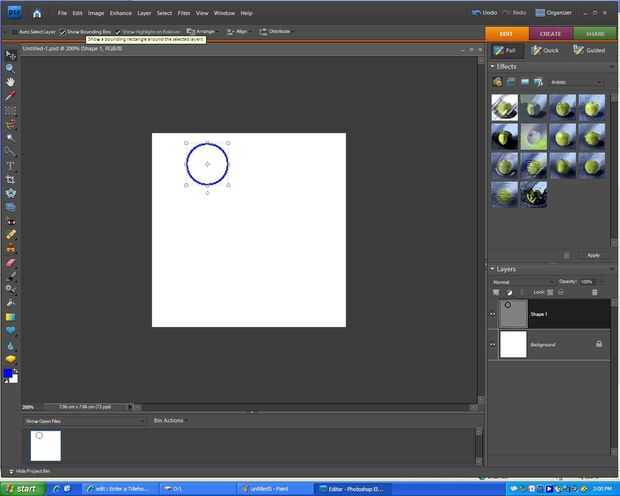
Task: Uncheck Show Highlight on Rollover
Action: click(118, 32)
